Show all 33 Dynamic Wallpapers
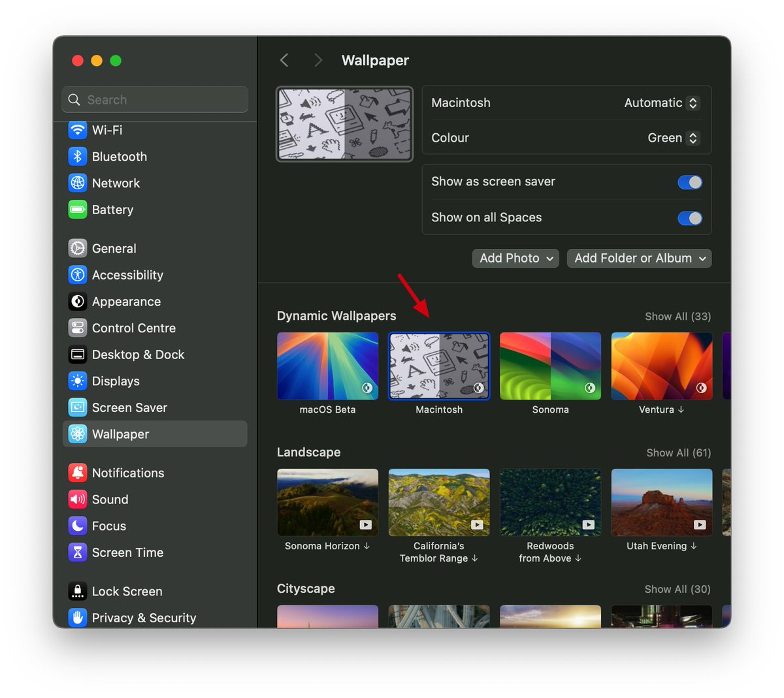Screen dimensions: 784x698 pos(678,317)
